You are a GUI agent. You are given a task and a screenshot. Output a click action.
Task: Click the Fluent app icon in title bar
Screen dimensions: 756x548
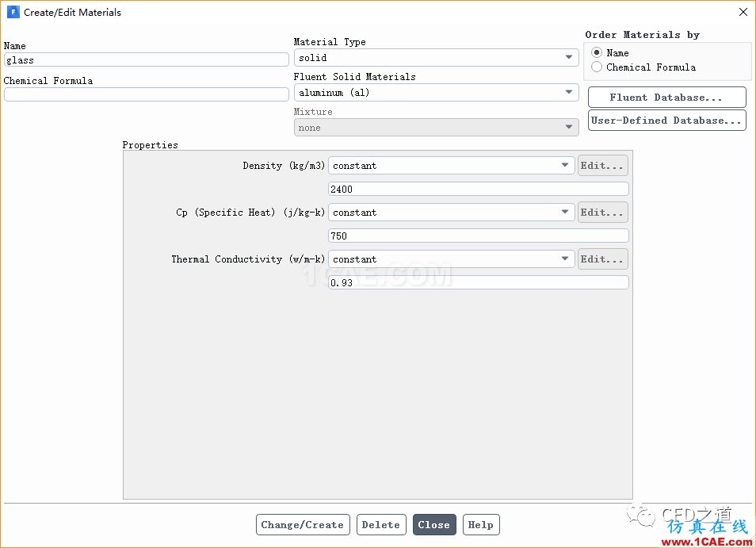13,12
